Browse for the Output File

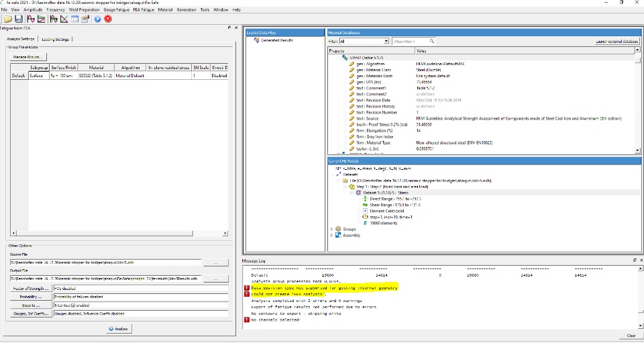point(216,279)
